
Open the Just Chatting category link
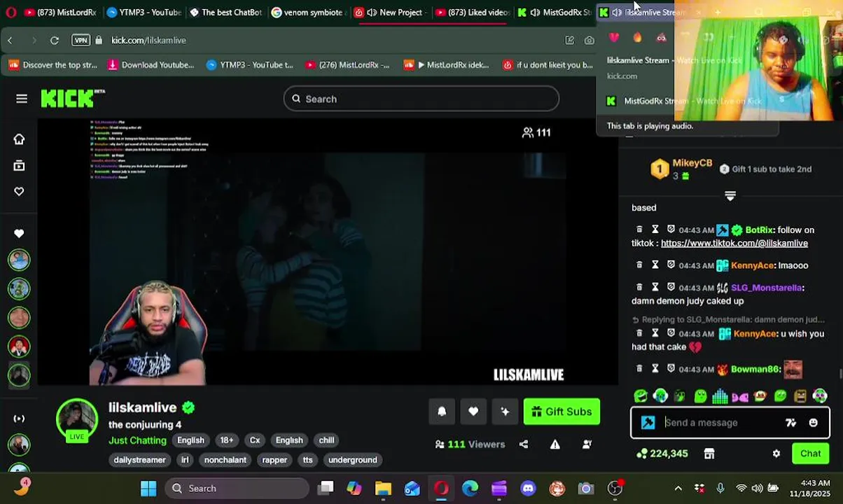(x=137, y=440)
